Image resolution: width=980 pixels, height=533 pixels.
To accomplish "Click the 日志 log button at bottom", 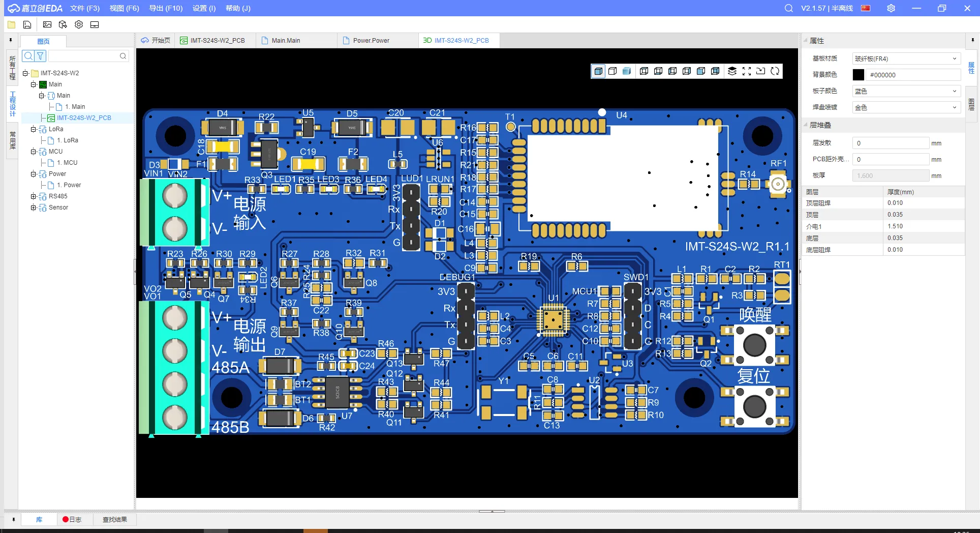I will point(72,519).
